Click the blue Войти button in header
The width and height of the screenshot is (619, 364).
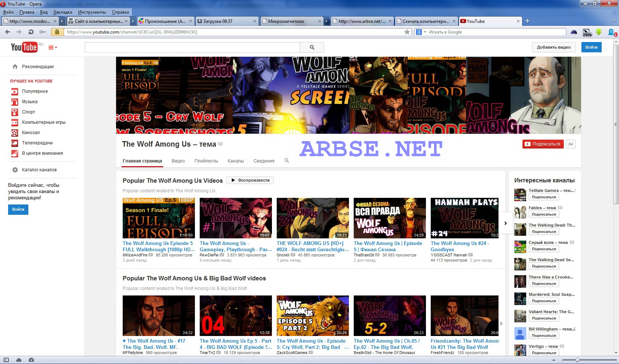pos(591,47)
